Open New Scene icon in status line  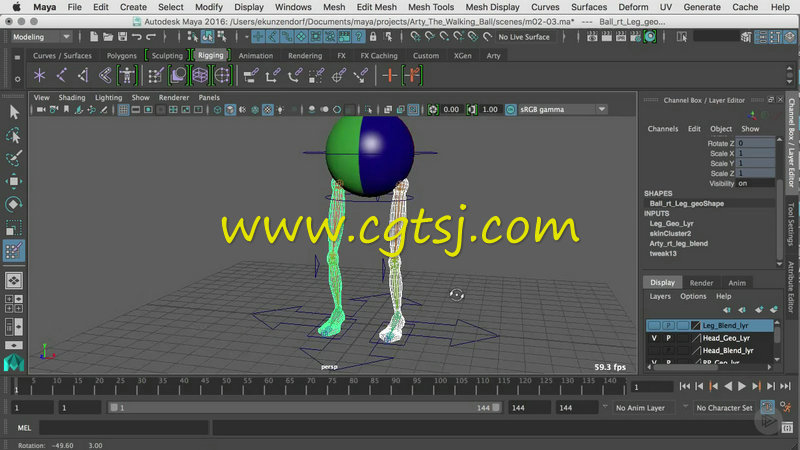coord(94,37)
